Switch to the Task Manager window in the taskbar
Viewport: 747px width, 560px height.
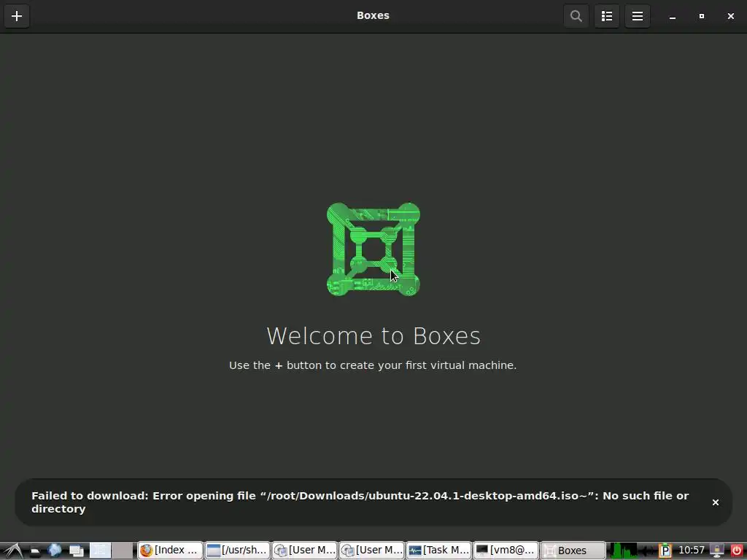pos(438,551)
